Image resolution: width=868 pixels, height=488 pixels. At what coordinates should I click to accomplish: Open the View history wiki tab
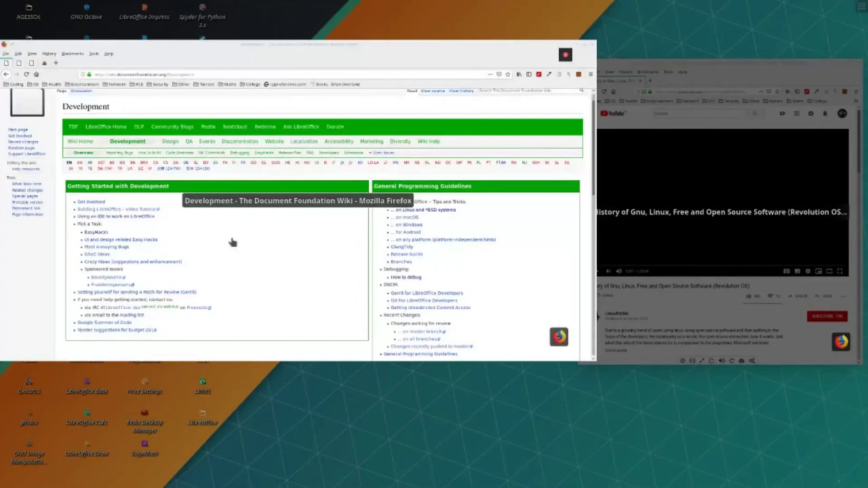(461, 91)
